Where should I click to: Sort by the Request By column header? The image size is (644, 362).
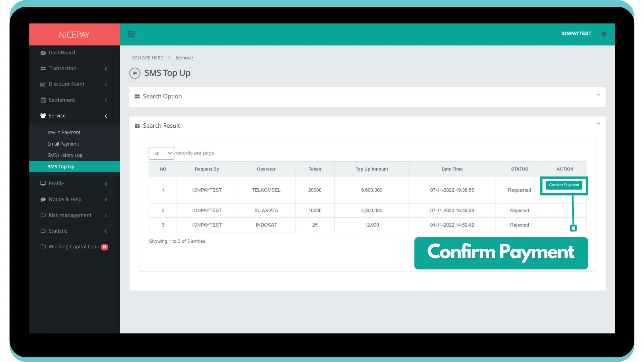(207, 169)
